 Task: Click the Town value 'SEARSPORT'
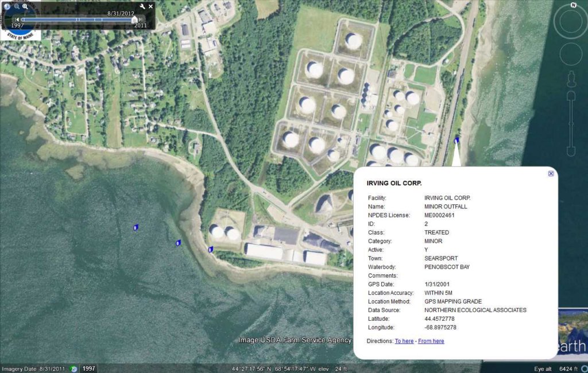tap(441, 258)
